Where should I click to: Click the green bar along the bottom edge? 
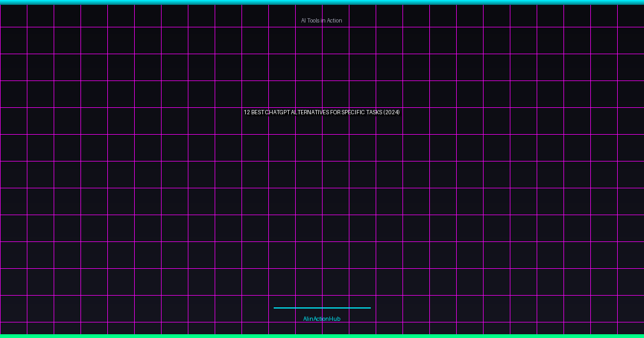[x=322, y=336]
